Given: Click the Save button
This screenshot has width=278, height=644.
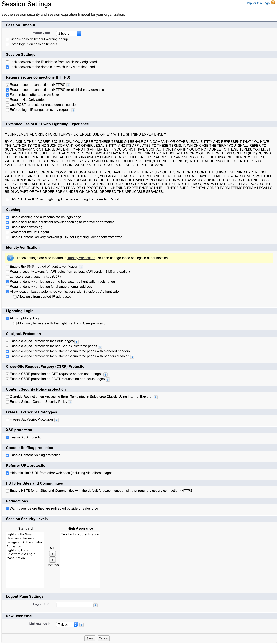Looking at the screenshot, I should pyautogui.click(x=90, y=638).
